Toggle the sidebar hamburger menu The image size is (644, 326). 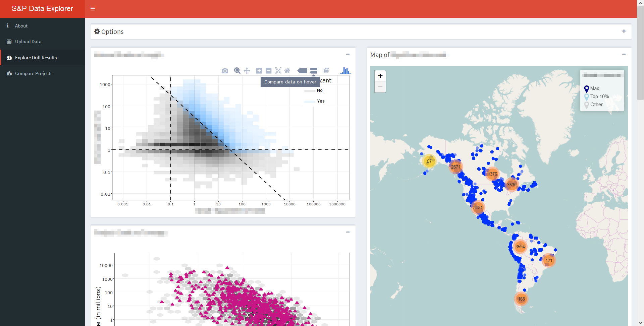(x=93, y=9)
